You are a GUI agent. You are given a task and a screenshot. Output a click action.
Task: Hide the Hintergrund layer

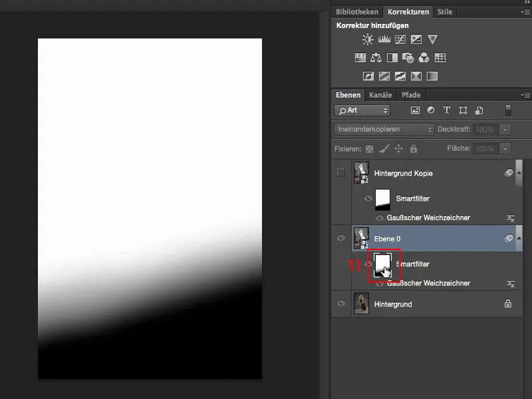pyautogui.click(x=341, y=304)
